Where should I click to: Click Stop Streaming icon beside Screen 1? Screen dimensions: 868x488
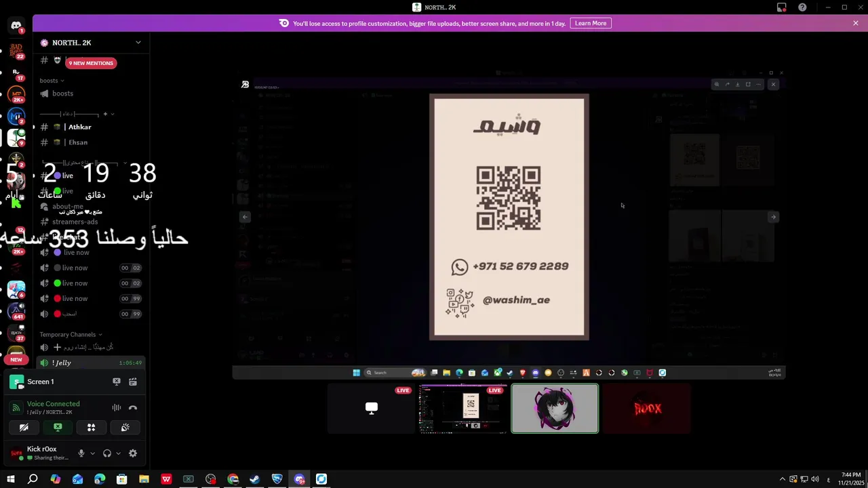[x=117, y=382]
